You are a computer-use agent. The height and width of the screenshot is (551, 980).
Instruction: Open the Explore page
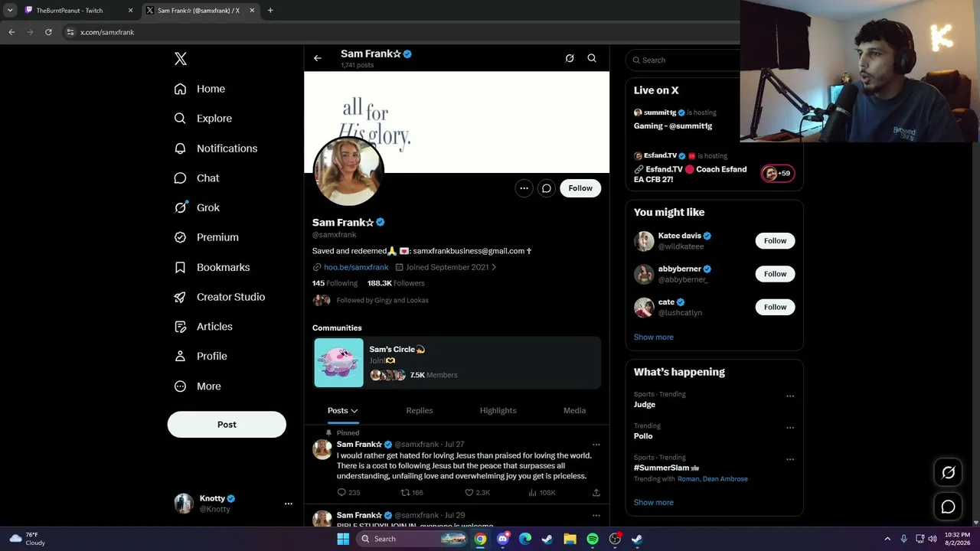(x=203, y=119)
